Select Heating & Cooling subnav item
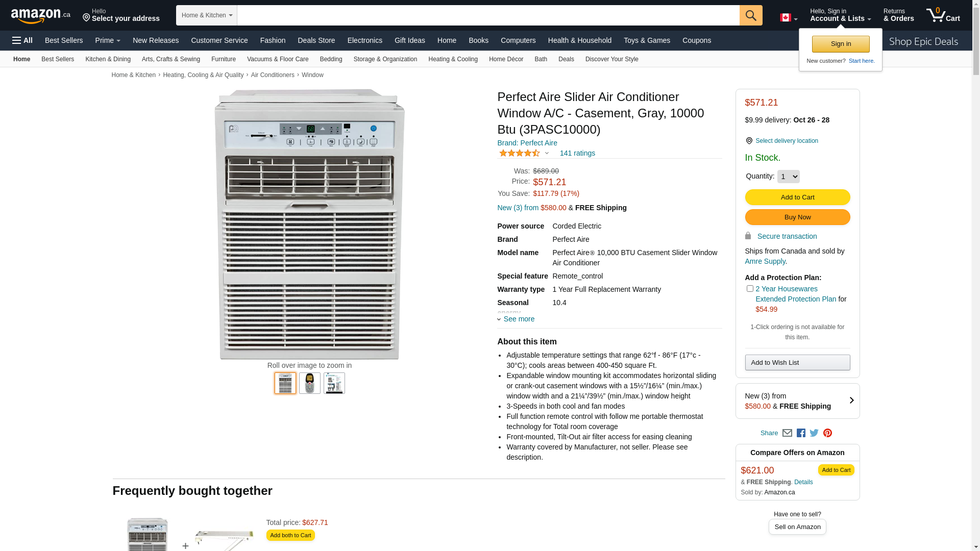Image resolution: width=980 pixels, height=551 pixels. (453, 59)
